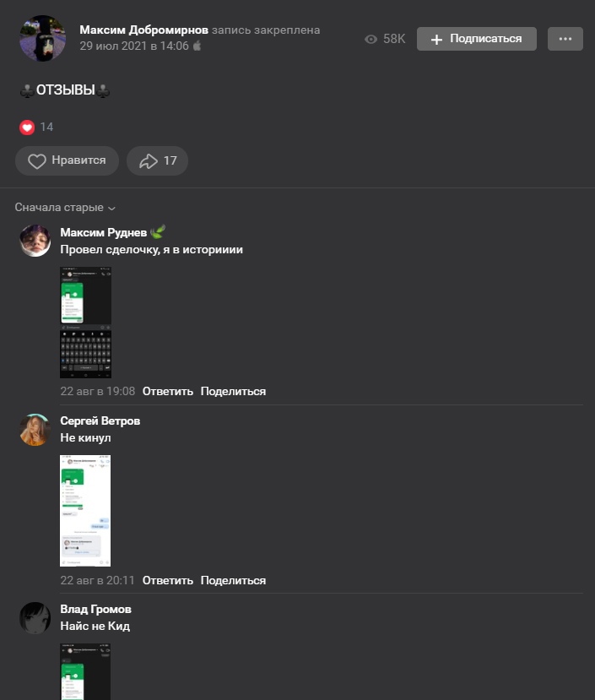Viewport: 595px width, 700px height.
Task: Open the post date 29 июл 2021 link
Action: pos(134,46)
